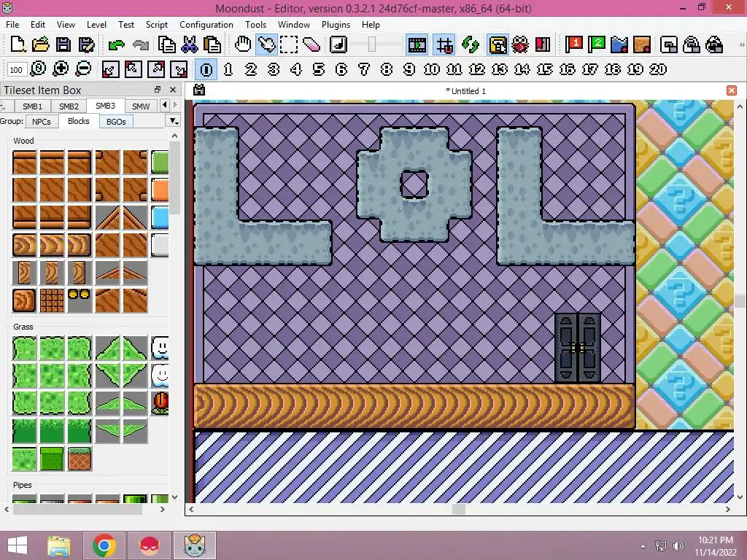
Task: Expand the toolbar overflow chevron
Action: click(x=742, y=44)
